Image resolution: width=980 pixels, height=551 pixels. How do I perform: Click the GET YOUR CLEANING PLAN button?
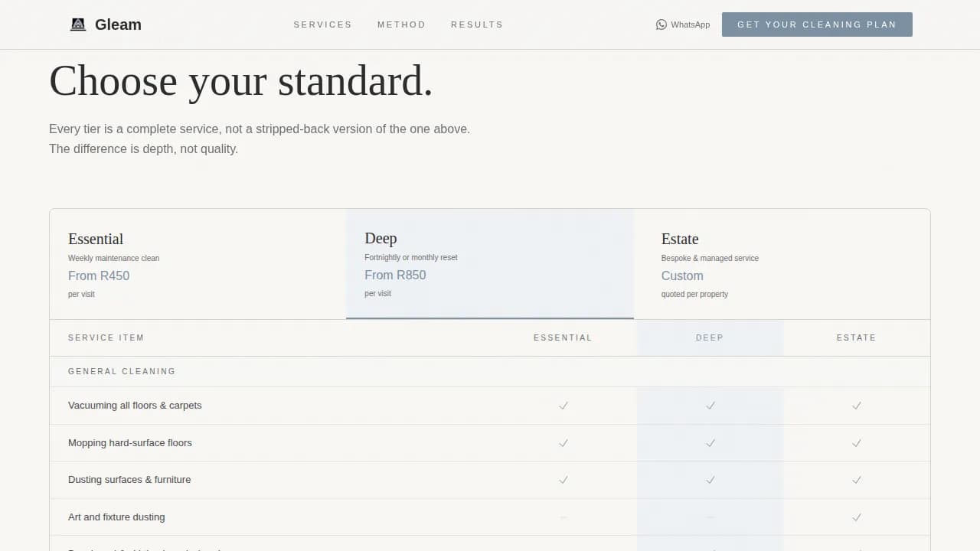coord(817,24)
